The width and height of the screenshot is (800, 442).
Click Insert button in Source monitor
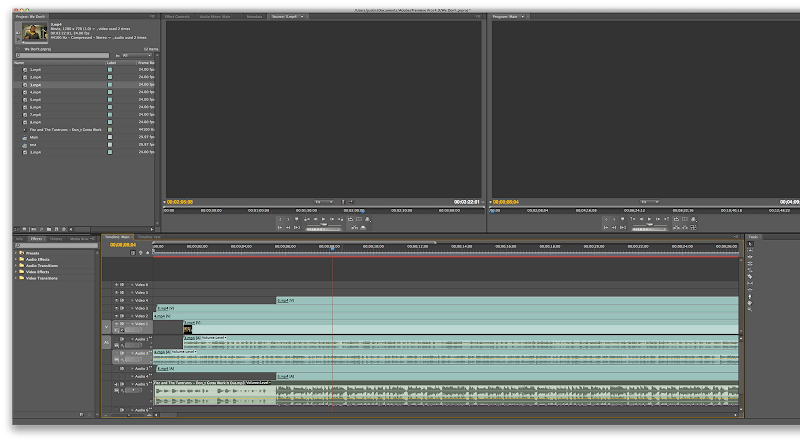(354, 228)
